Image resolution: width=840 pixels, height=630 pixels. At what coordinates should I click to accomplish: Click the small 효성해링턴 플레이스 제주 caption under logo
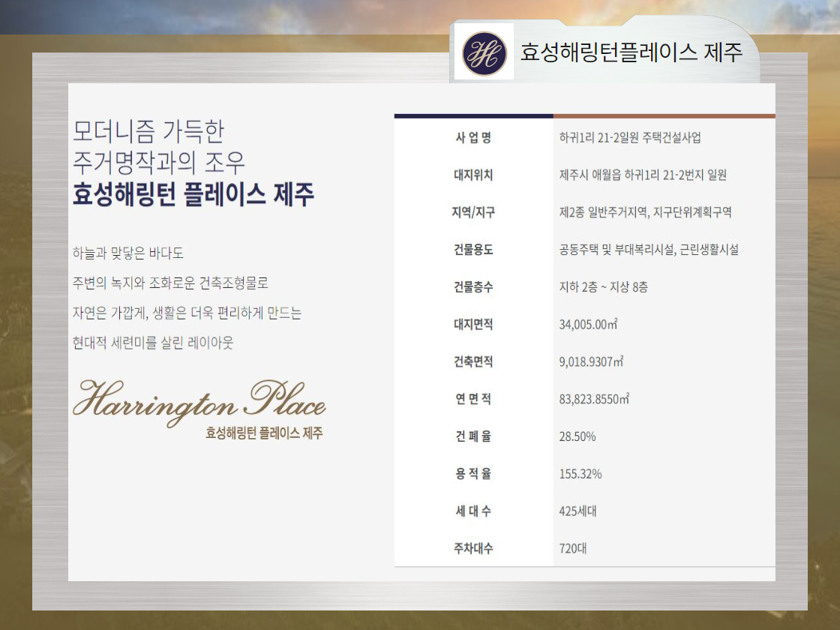pyautogui.click(x=264, y=433)
